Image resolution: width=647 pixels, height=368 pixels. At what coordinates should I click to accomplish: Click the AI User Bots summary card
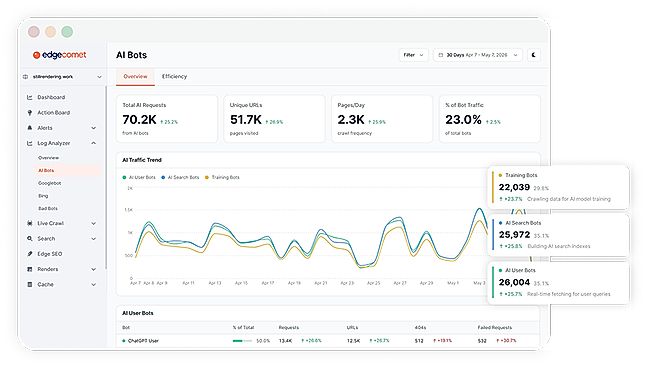tap(559, 282)
